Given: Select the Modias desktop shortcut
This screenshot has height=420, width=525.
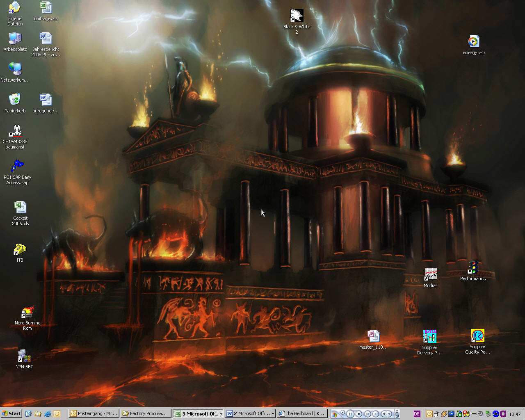Looking at the screenshot, I should click(x=430, y=274).
